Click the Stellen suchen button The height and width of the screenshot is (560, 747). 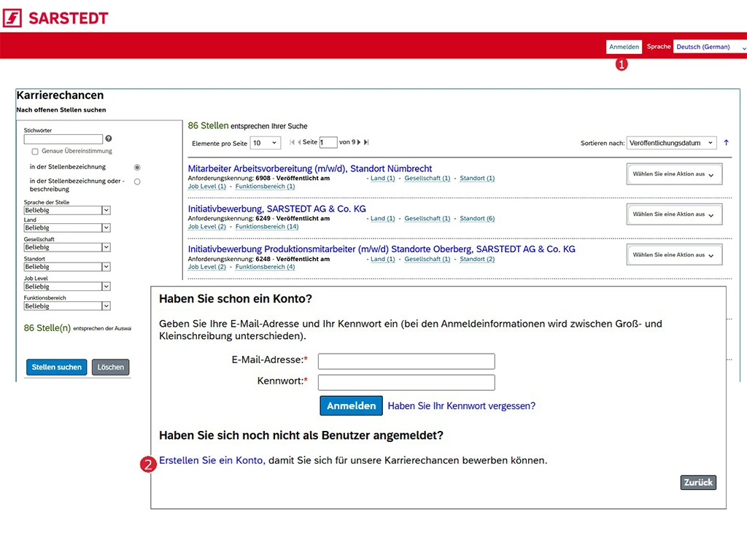click(x=57, y=367)
